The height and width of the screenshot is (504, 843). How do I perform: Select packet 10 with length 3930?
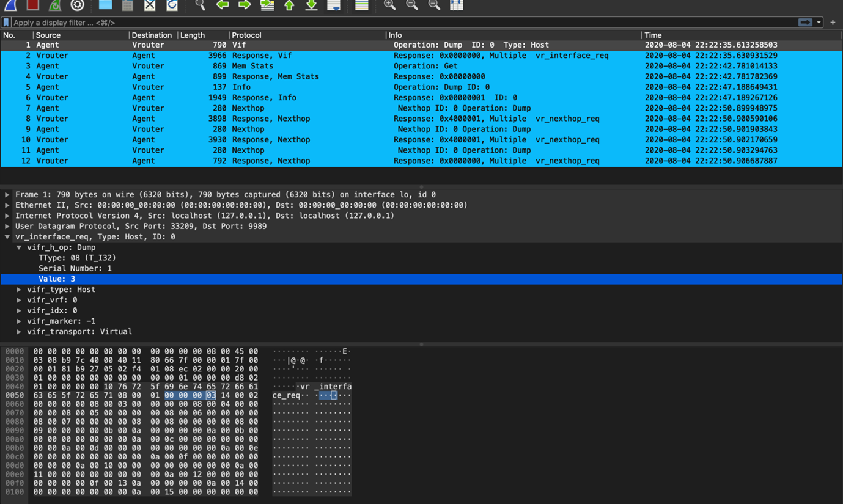tap(421, 140)
